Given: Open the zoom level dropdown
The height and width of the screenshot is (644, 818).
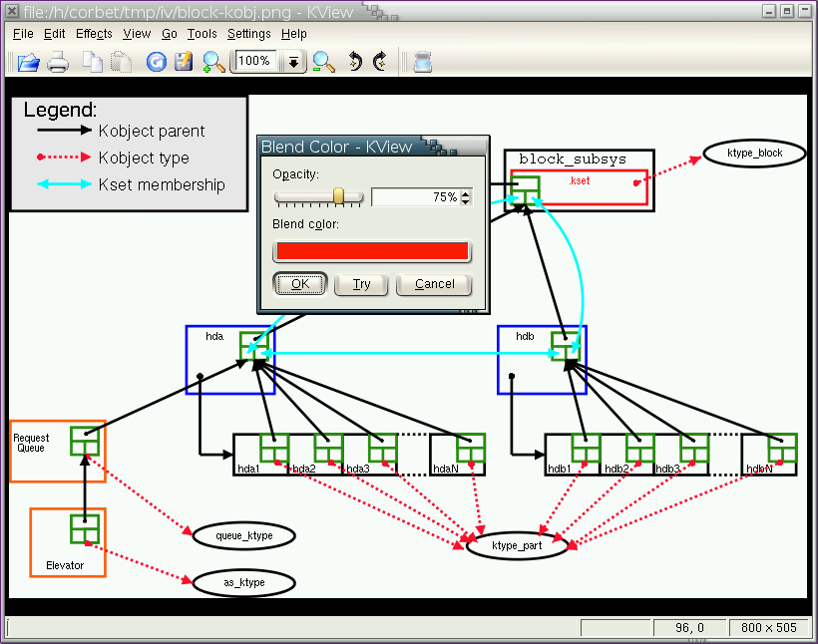Looking at the screenshot, I should (x=292, y=61).
